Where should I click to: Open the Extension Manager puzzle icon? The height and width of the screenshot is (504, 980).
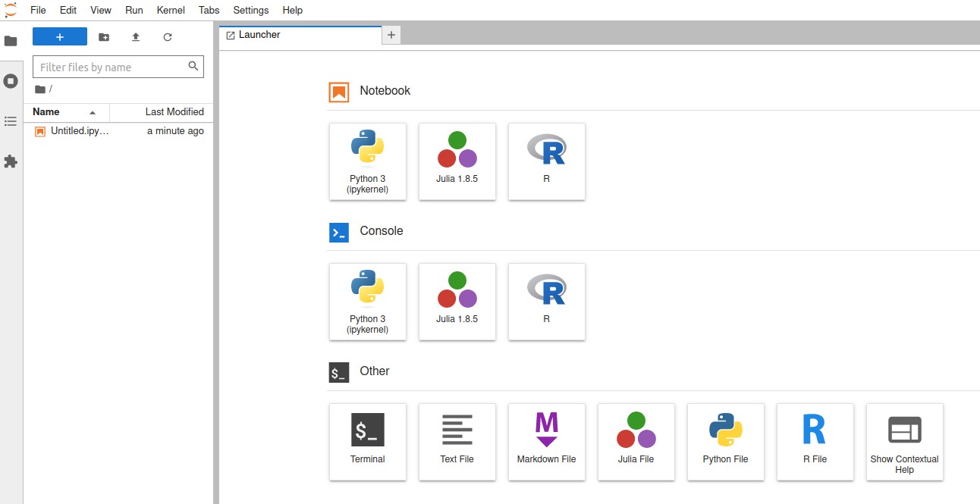point(11,161)
